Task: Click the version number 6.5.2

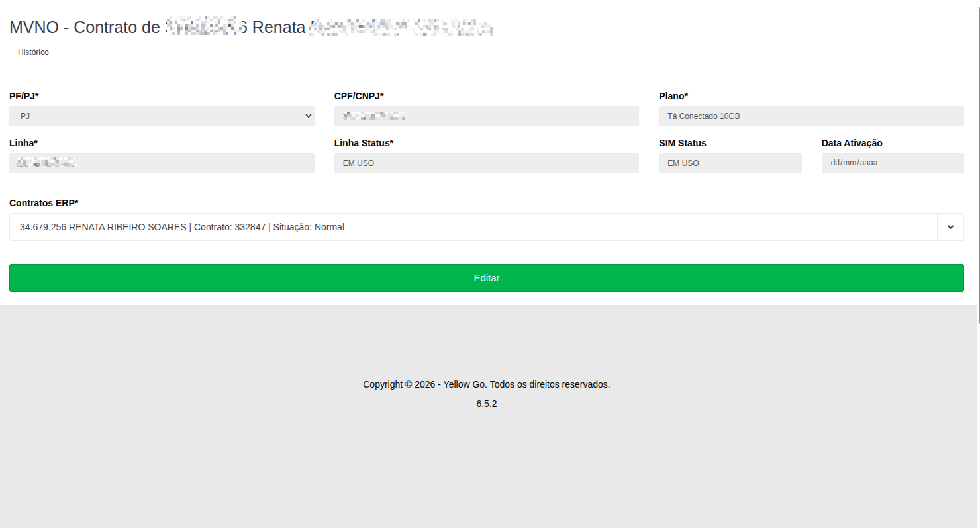Action: 486,404
